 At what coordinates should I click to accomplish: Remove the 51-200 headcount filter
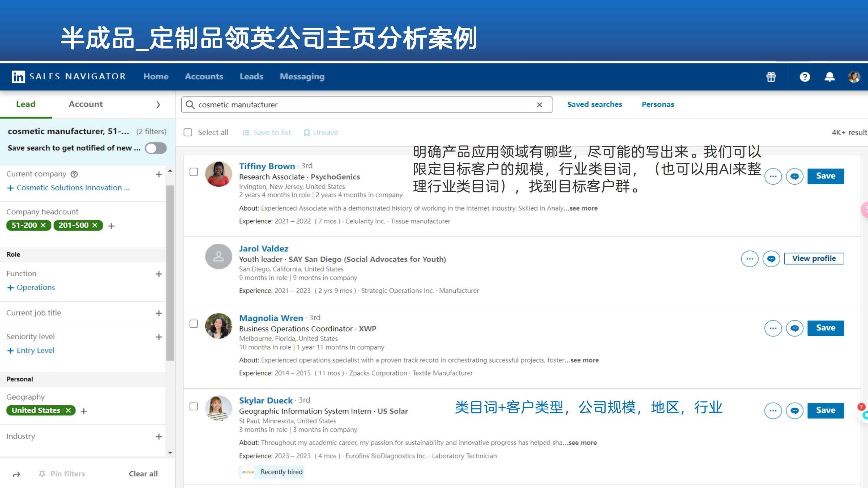coord(43,225)
